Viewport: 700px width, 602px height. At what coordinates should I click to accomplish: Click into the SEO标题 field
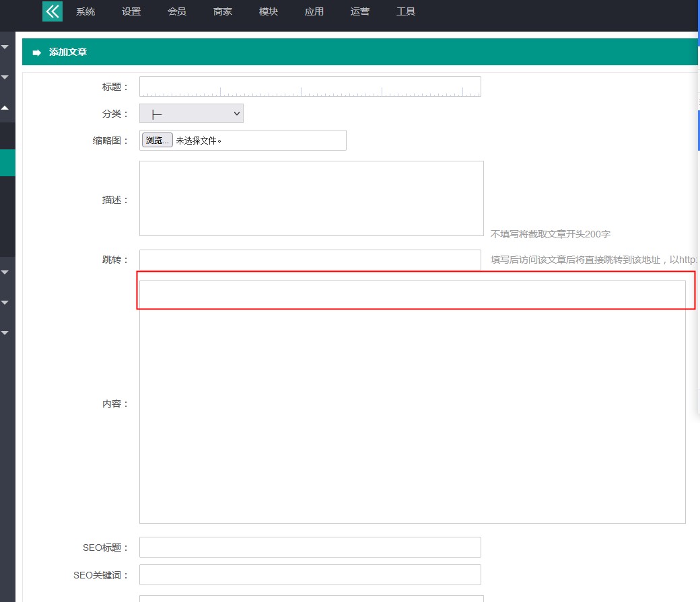(x=310, y=547)
